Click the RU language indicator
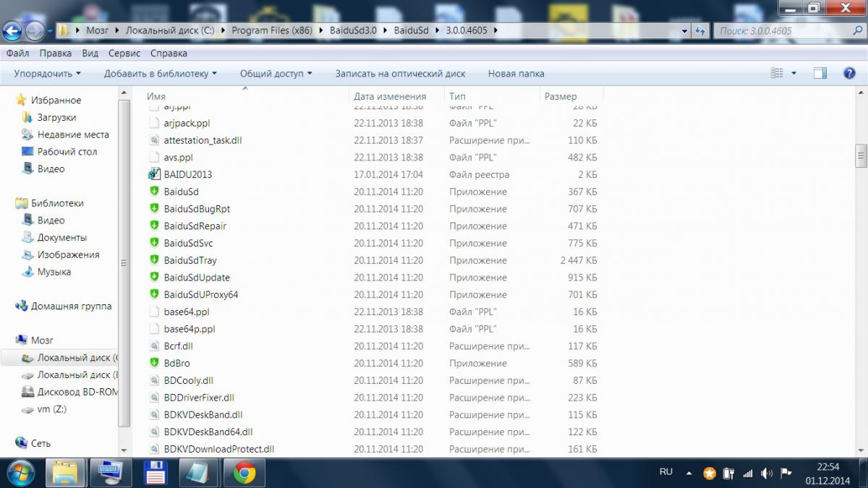The height and width of the screenshot is (488, 868). [x=666, y=471]
